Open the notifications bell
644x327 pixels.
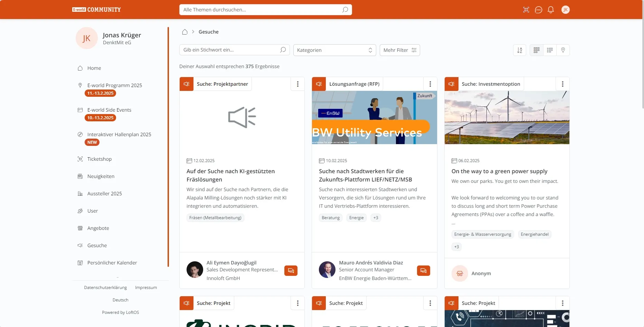tap(551, 10)
